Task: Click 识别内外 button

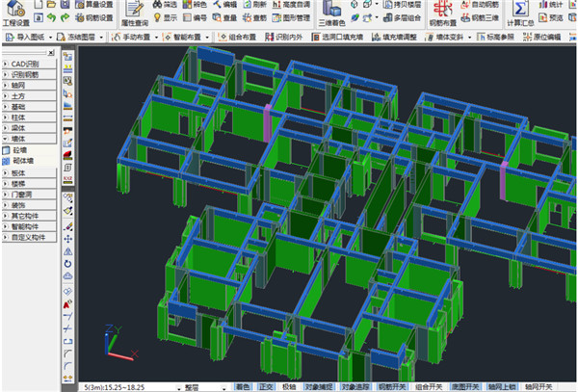Action: [x=284, y=37]
